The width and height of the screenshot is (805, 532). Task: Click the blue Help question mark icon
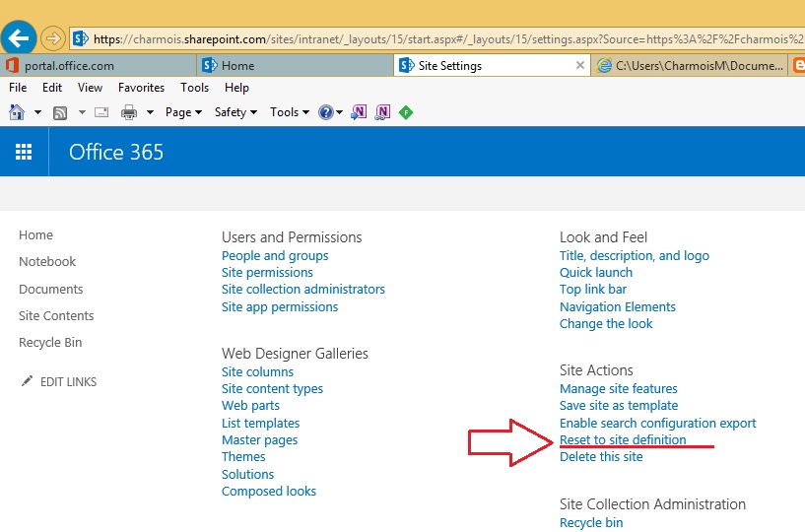pos(325,112)
